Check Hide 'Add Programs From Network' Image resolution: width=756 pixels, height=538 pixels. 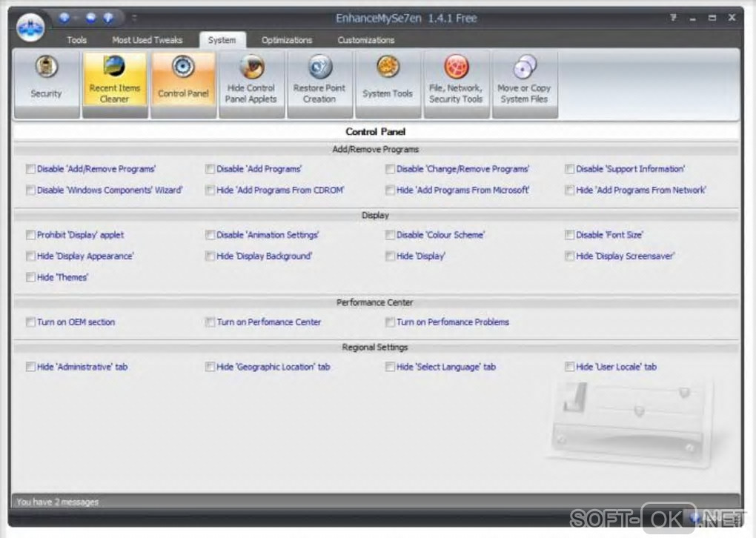coord(569,190)
